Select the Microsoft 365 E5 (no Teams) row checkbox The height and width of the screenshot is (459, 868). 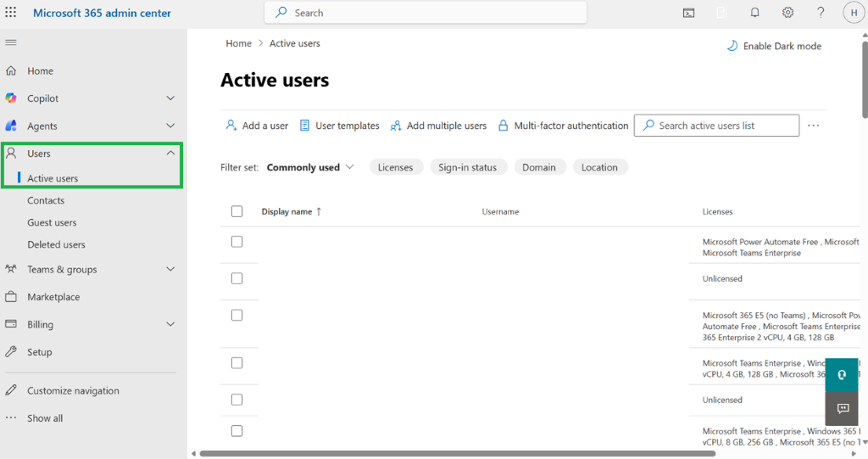[237, 315]
